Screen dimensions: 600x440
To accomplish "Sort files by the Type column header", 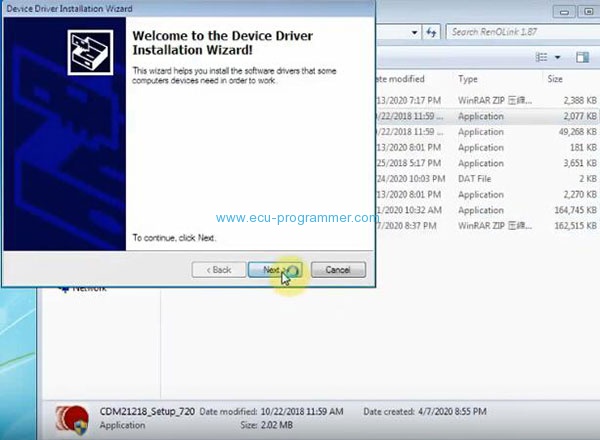I will 468,79.
